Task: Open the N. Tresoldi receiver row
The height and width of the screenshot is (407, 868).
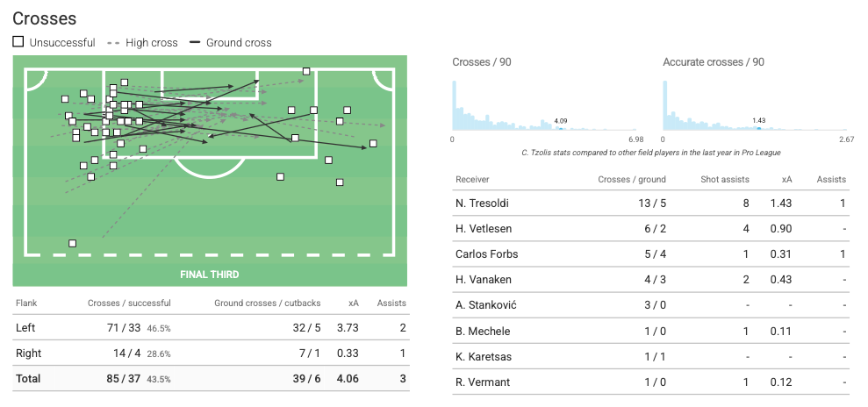Action: click(650, 203)
